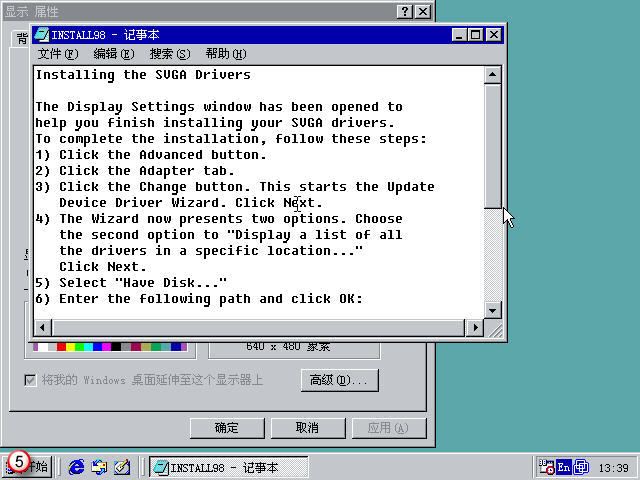Minimize the INSTALL98 Notepad window

coord(460,35)
